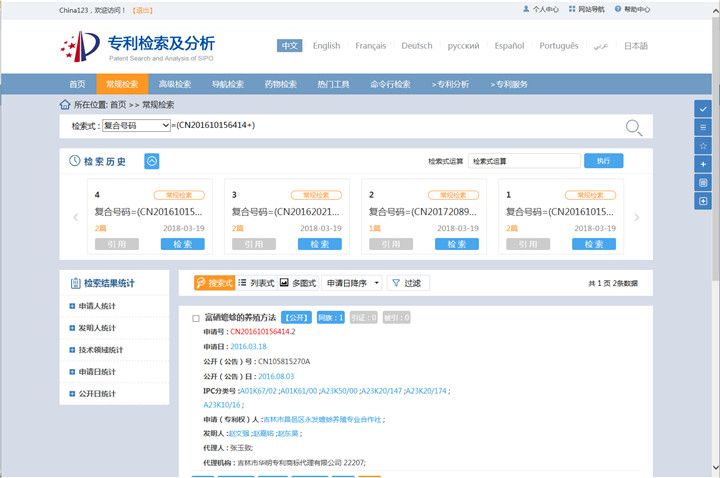Select the result checkbox for 富硒蟾蜍的养殖方法
The width and height of the screenshot is (720, 478).
[196, 318]
